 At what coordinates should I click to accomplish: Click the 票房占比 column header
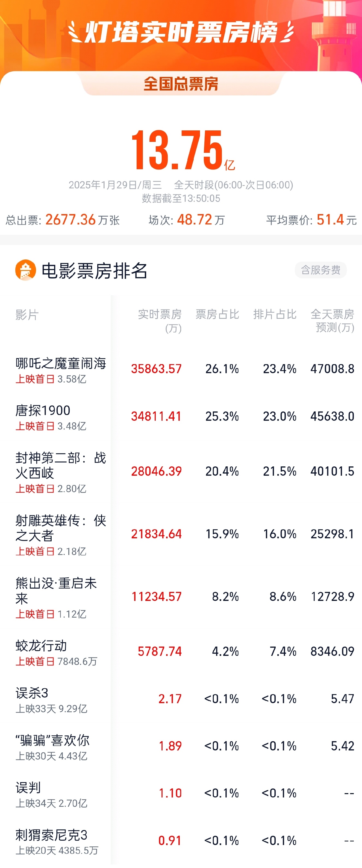point(217,314)
